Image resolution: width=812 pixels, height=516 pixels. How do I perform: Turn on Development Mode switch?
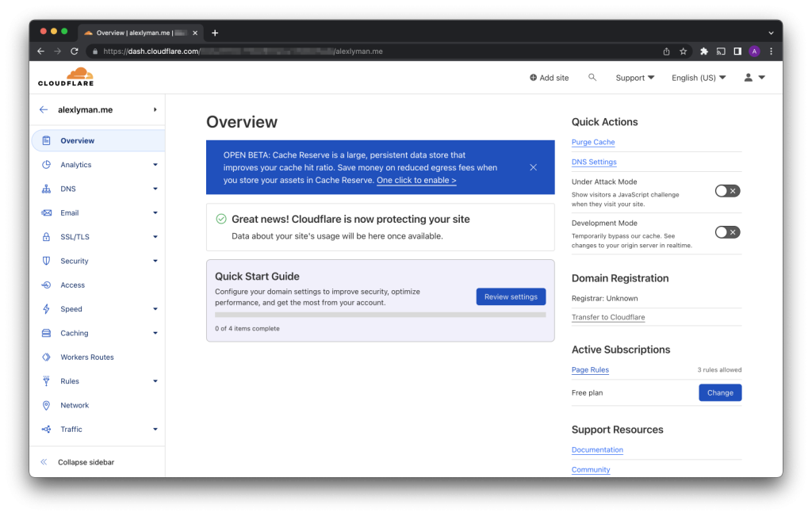[x=727, y=232]
